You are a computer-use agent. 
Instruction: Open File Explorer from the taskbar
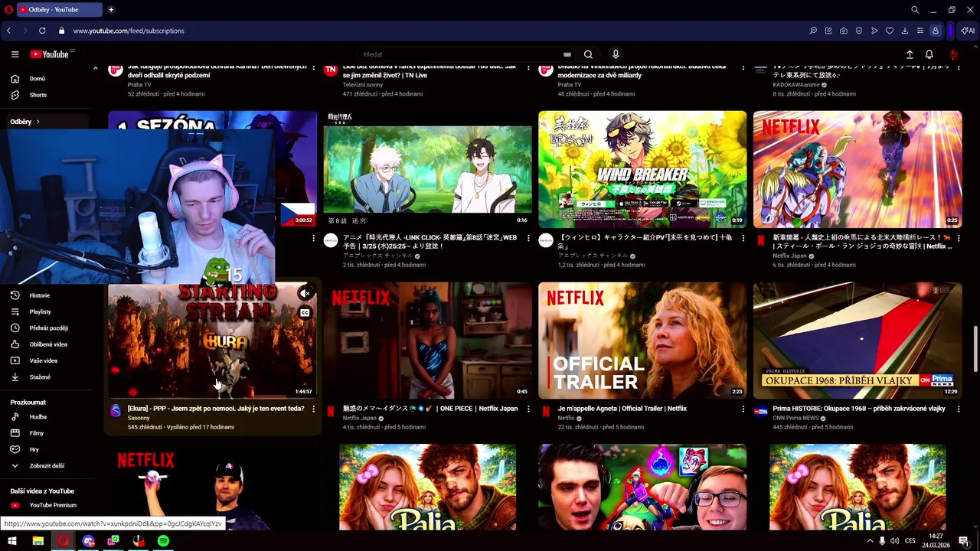pos(38,541)
